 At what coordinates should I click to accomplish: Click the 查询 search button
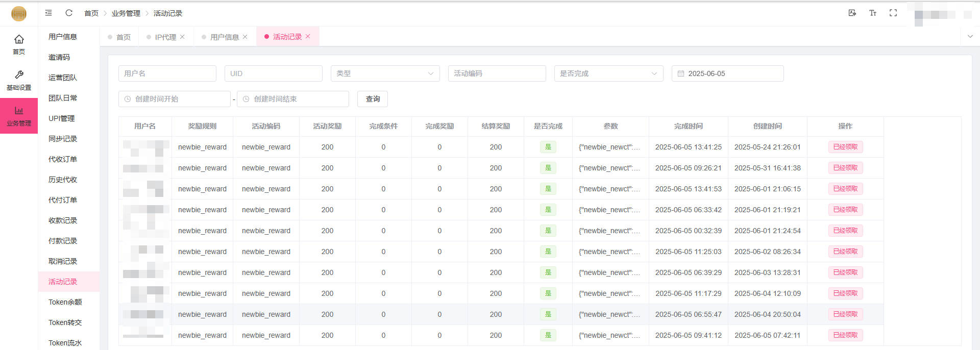pos(373,99)
